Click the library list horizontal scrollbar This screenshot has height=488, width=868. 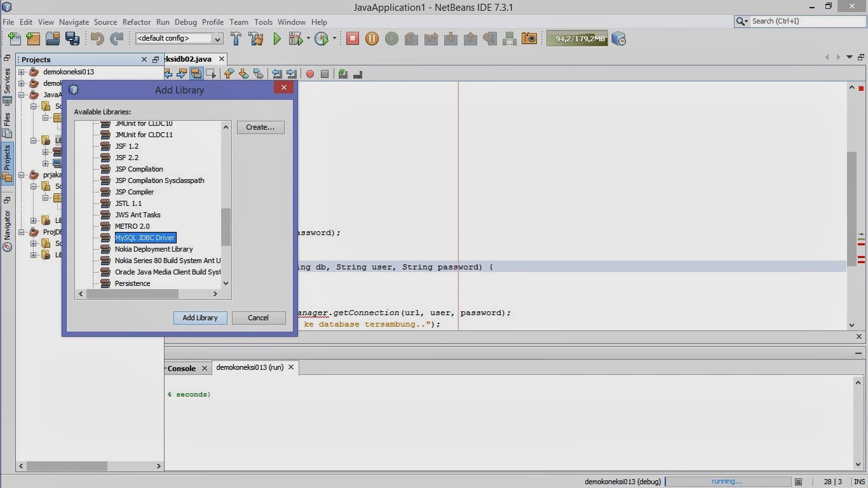coord(132,294)
